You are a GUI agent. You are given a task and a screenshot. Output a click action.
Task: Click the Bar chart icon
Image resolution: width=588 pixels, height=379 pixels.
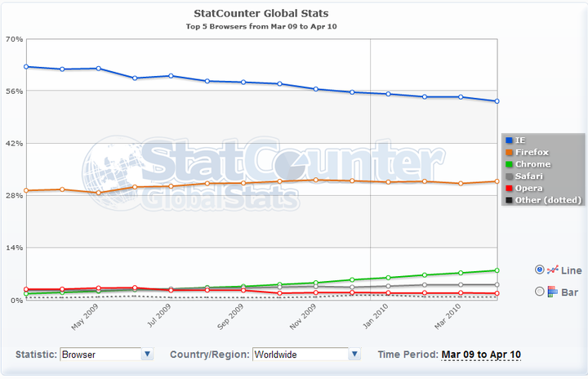(552, 292)
